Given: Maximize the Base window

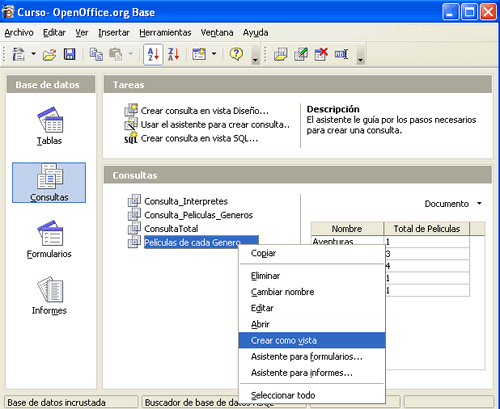Looking at the screenshot, I should (x=469, y=12).
